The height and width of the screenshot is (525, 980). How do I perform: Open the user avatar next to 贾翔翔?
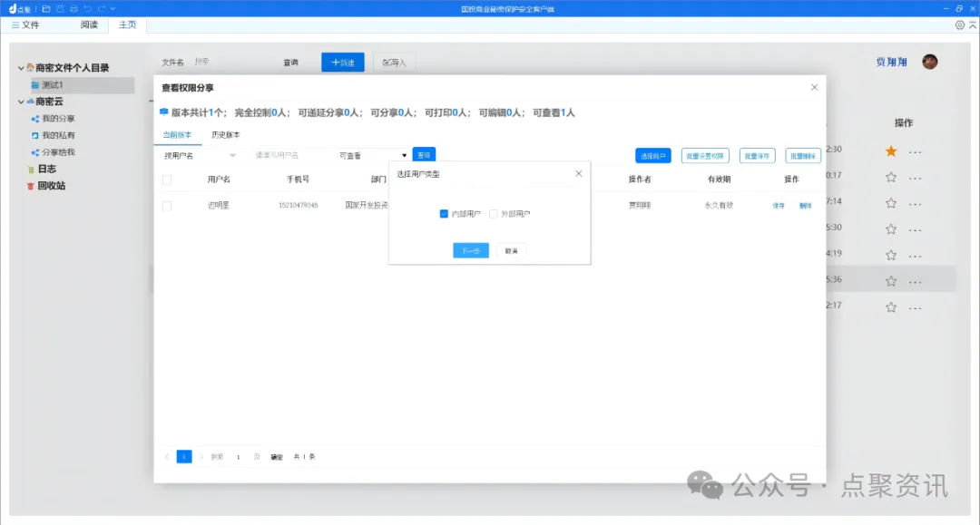point(929,62)
